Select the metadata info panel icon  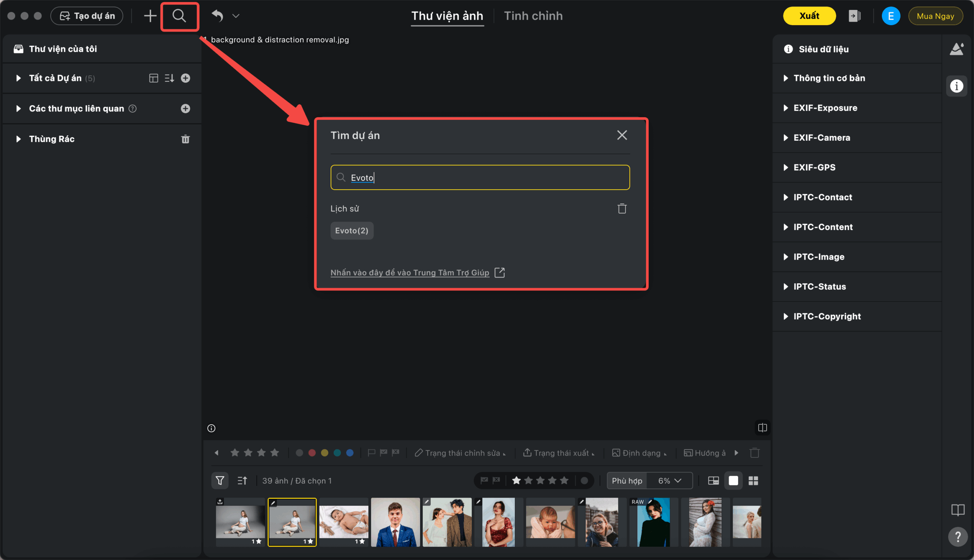956,86
